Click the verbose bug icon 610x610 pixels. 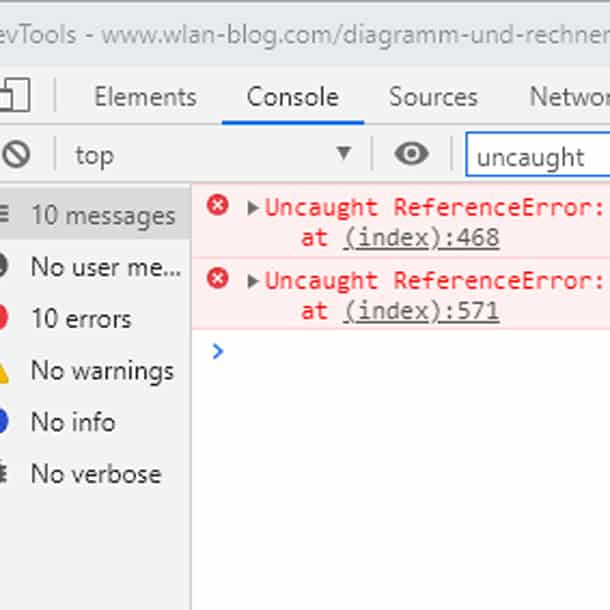(x=3, y=473)
